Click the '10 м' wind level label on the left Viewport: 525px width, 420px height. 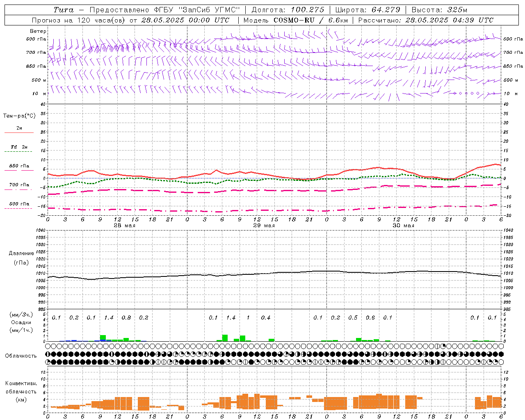point(39,94)
